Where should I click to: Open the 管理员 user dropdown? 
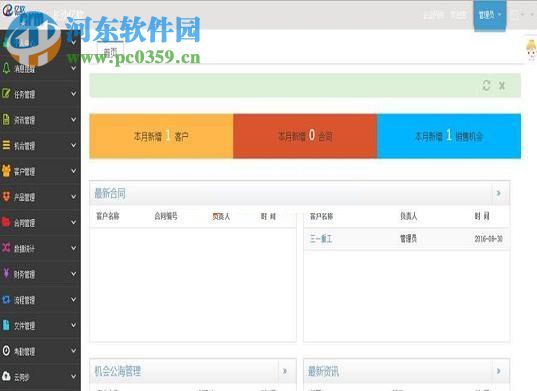click(x=490, y=15)
